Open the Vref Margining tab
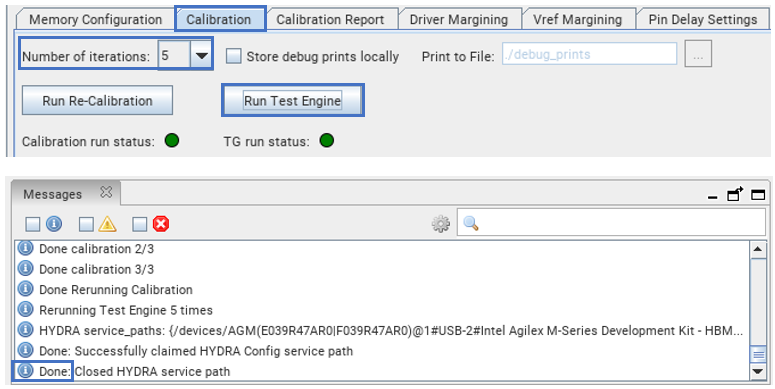The image size is (775, 389). pyautogui.click(x=577, y=20)
